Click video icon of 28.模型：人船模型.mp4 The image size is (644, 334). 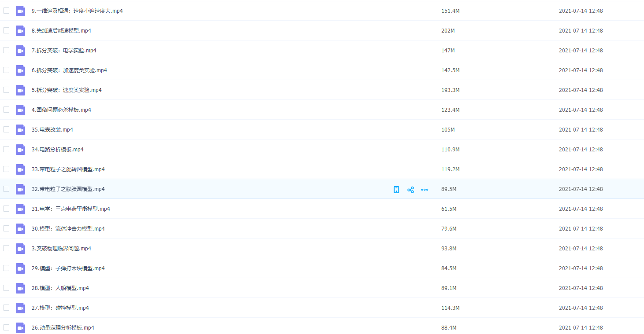21,288
